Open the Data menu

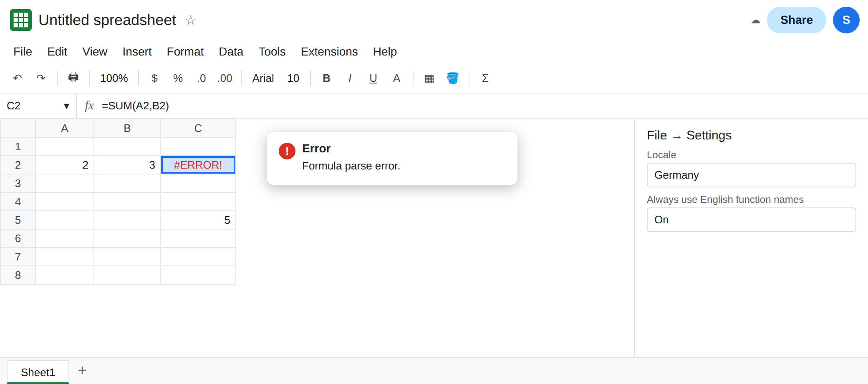tap(231, 51)
